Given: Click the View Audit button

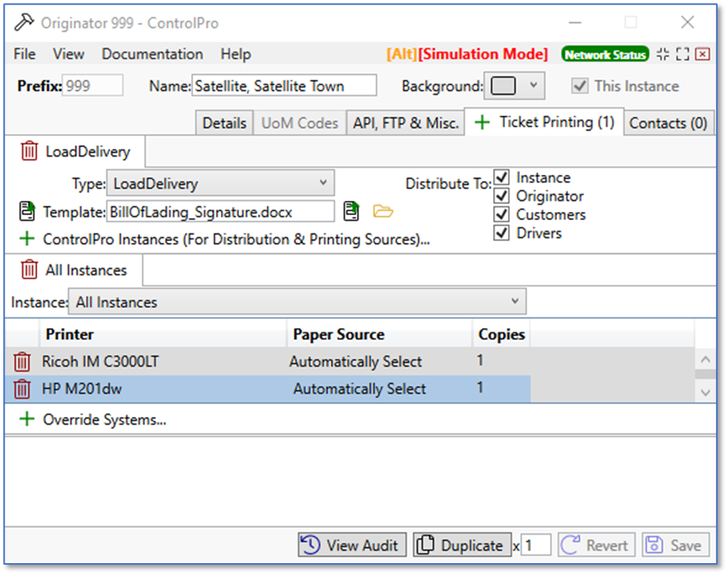Looking at the screenshot, I should point(352,545).
